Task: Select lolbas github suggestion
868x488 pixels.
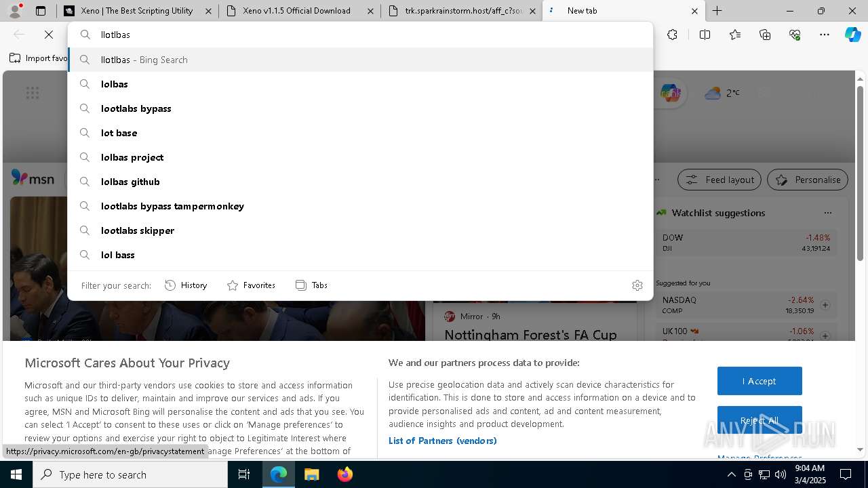Action: 360,182
